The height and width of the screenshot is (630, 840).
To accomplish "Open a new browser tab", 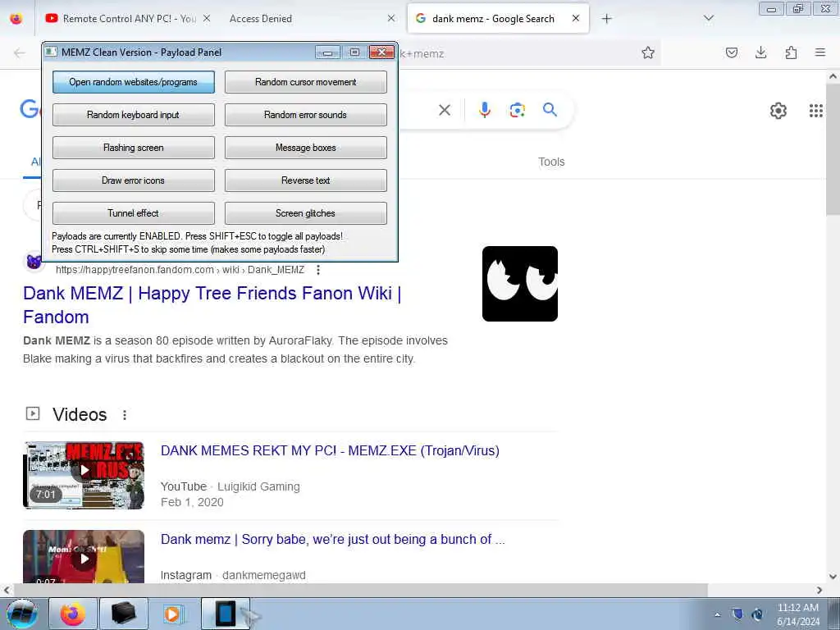I will point(606,19).
